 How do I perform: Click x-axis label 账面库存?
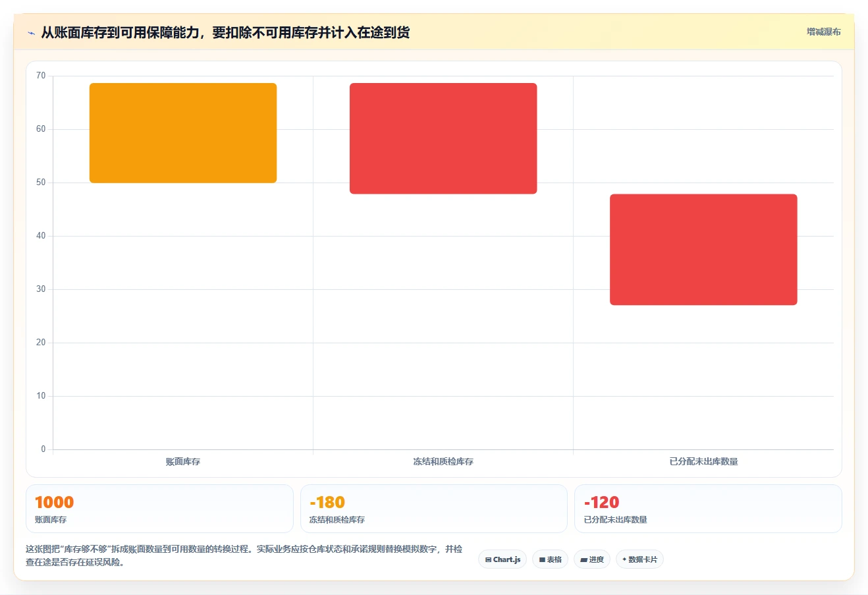(x=183, y=462)
